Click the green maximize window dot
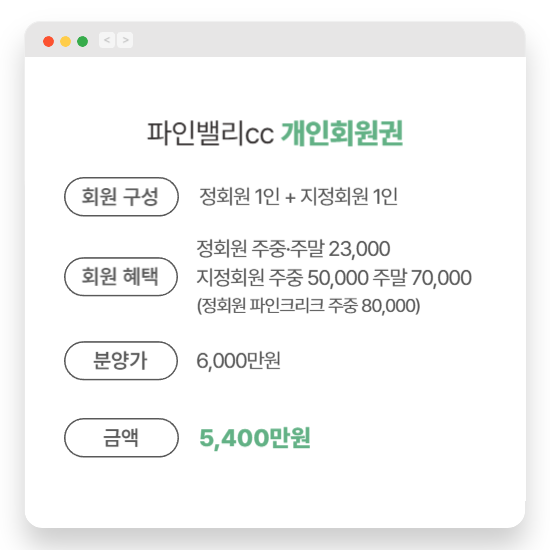Viewport: 550px width, 550px height. click(82, 41)
